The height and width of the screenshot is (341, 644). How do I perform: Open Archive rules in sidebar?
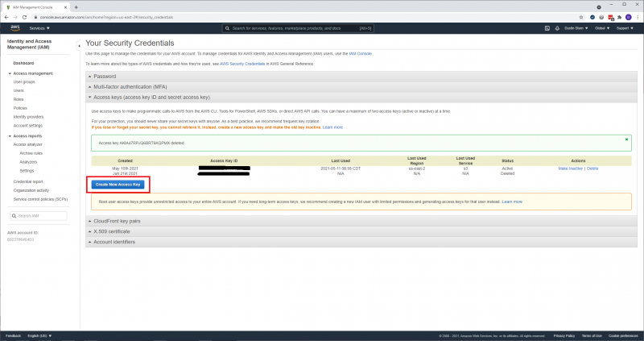31,153
